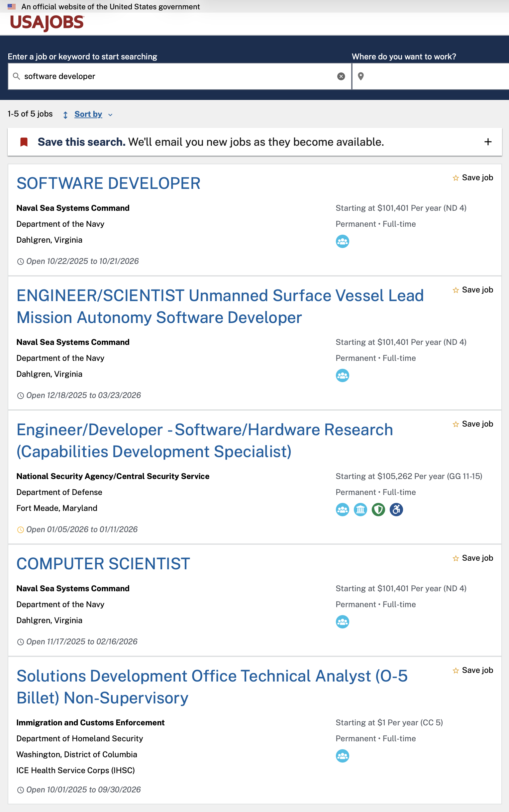This screenshot has width=509, height=812.
Task: Click orange clock icon by Open 01/05/2026
Action: [21, 530]
